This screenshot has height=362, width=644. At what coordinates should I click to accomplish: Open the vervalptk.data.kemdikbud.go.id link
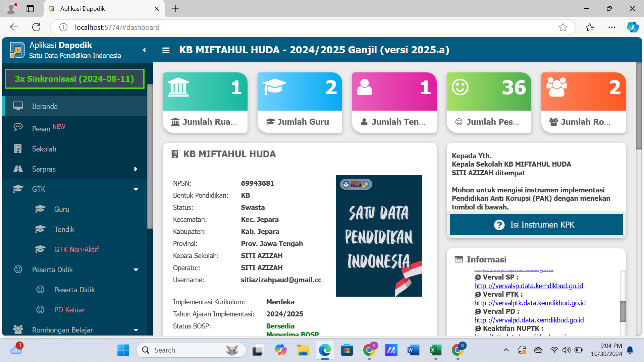coord(530,303)
